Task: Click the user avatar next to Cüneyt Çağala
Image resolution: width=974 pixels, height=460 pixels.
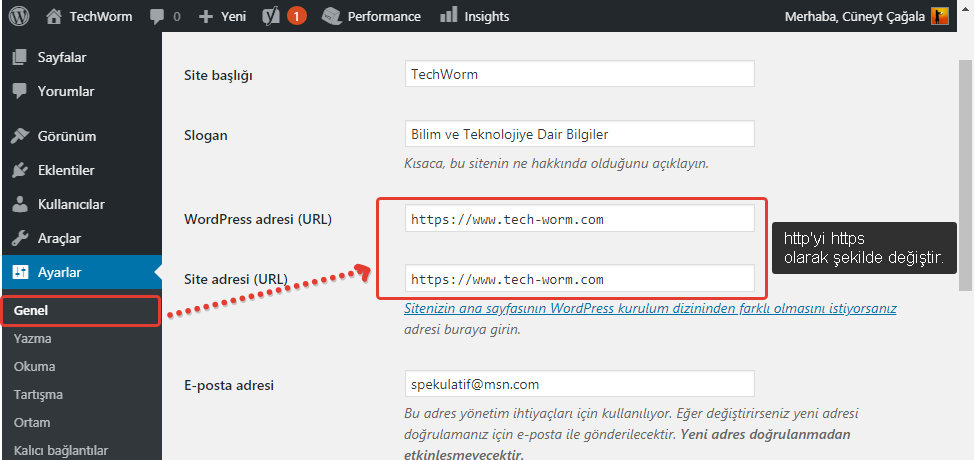Action: tap(940, 16)
